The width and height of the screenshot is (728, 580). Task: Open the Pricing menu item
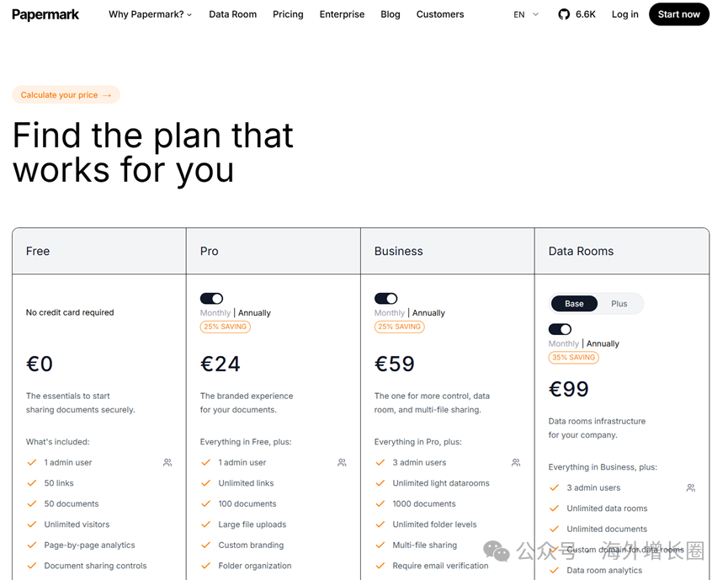pos(288,14)
